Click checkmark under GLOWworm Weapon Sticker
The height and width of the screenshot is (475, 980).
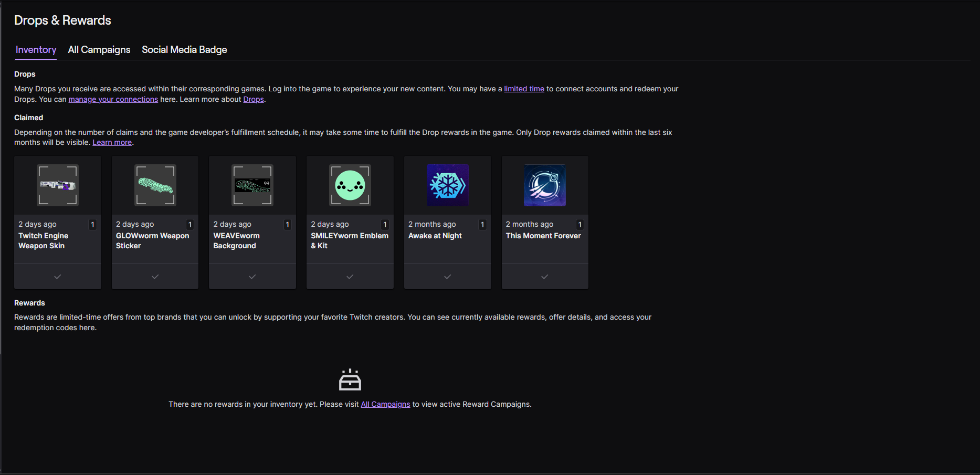coord(155,277)
